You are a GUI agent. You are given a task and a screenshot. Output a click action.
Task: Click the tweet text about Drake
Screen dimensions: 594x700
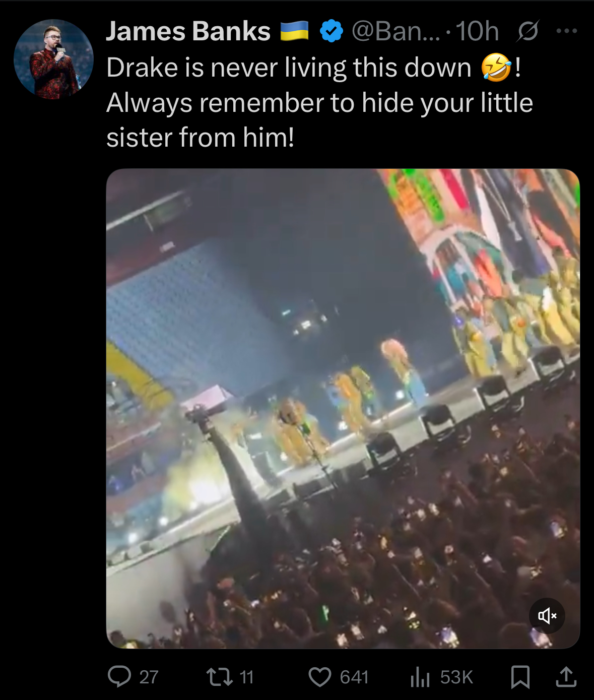tap(319, 103)
